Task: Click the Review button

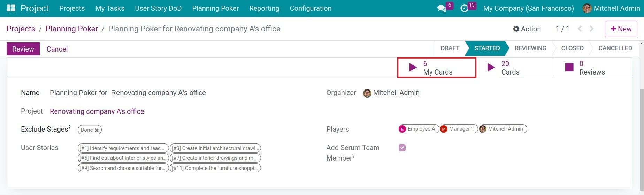Action: [x=23, y=49]
